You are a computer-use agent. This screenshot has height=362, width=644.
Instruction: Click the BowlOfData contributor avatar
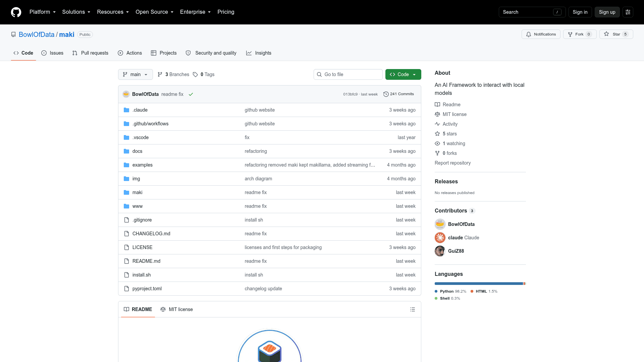(x=440, y=224)
